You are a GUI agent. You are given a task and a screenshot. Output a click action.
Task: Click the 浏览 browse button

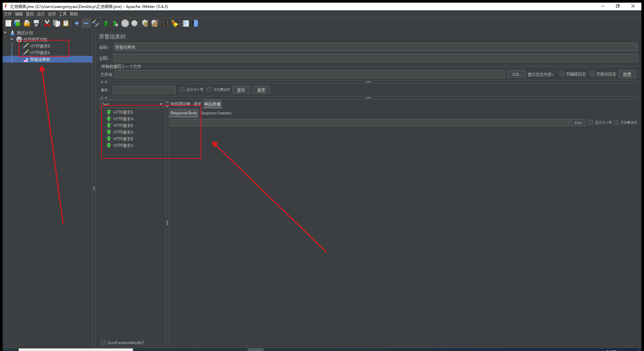point(516,74)
